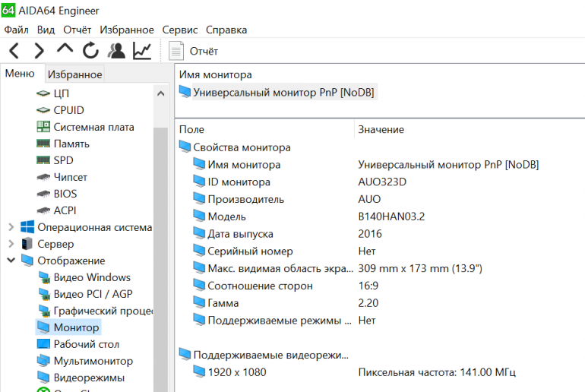Open the Сервис menu
The width and height of the screenshot is (585, 392).
tap(180, 30)
